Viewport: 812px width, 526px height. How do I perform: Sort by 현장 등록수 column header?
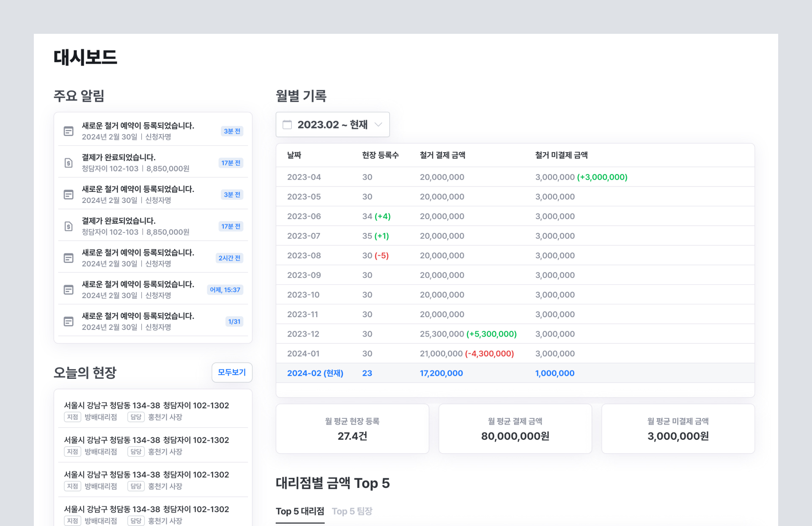(x=380, y=155)
